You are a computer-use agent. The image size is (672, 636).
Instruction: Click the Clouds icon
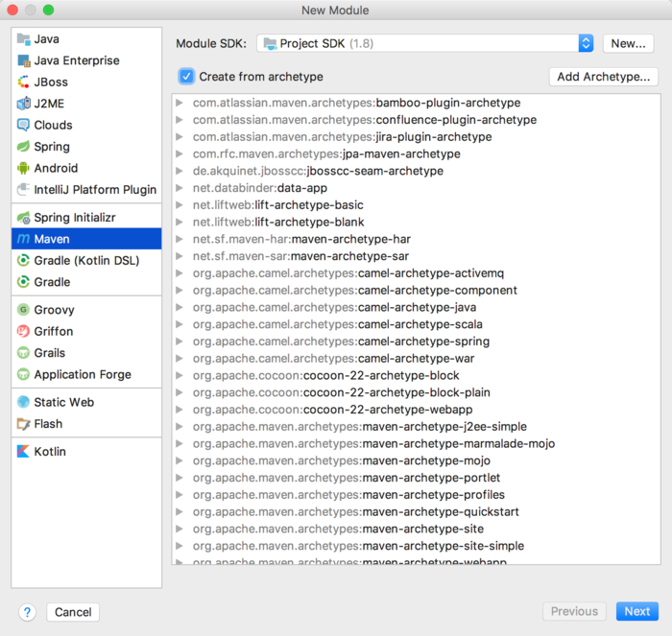point(23,125)
